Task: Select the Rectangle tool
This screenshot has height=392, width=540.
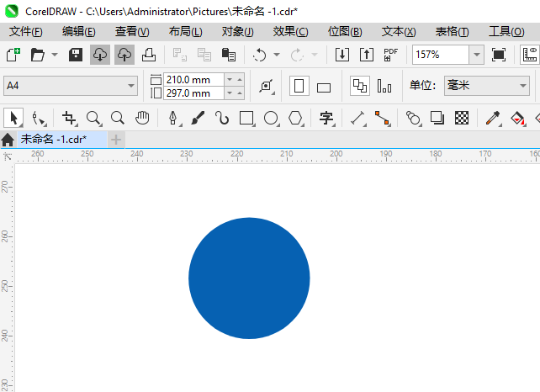Action: [247, 118]
